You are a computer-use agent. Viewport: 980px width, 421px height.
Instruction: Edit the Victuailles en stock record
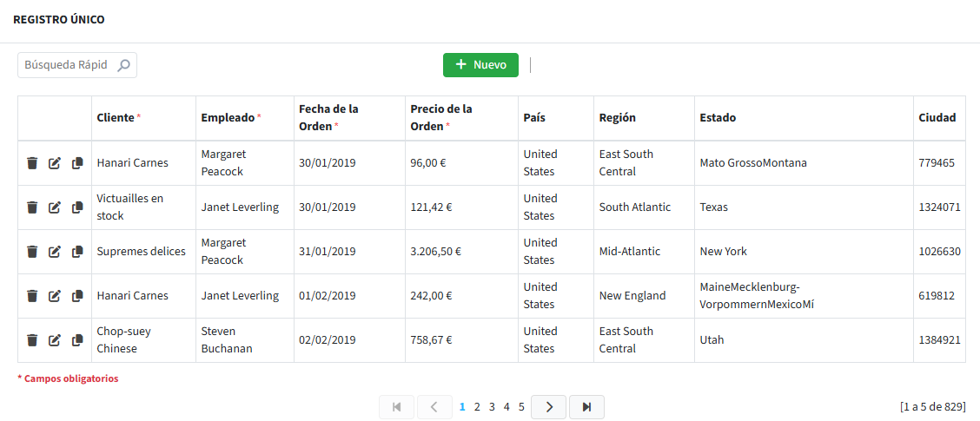click(55, 207)
